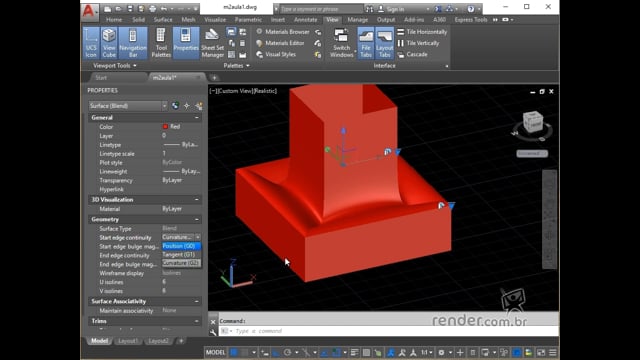Viewport: 640px width, 360px height.
Task: Open the Solid ribbon tab
Action: pyautogui.click(x=138, y=20)
